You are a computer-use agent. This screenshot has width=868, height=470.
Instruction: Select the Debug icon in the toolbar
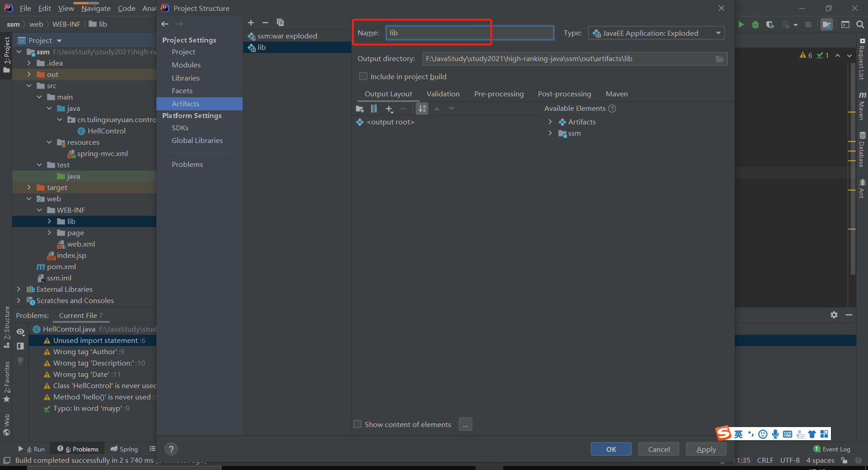pos(755,25)
